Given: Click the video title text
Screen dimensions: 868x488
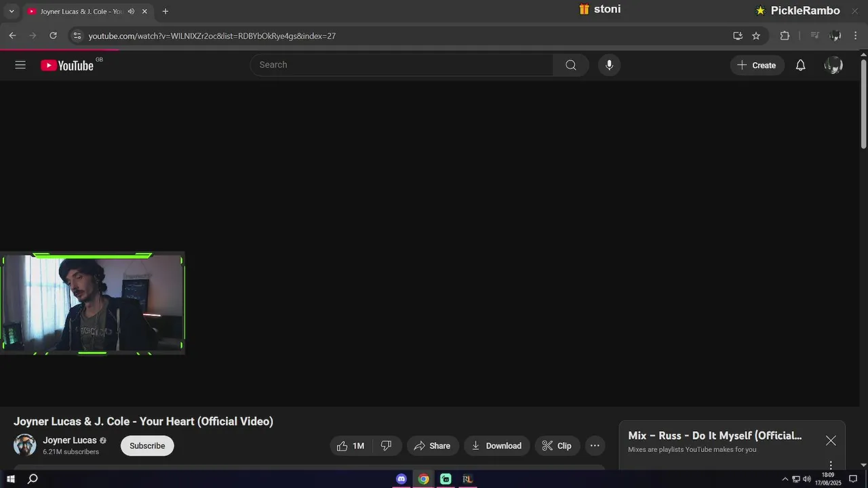Looking at the screenshot, I should (143, 422).
